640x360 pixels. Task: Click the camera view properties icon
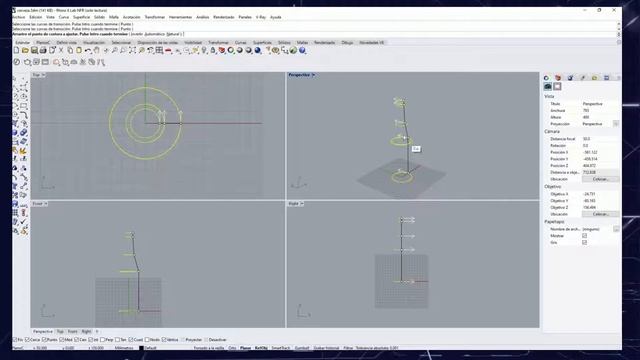[548, 86]
